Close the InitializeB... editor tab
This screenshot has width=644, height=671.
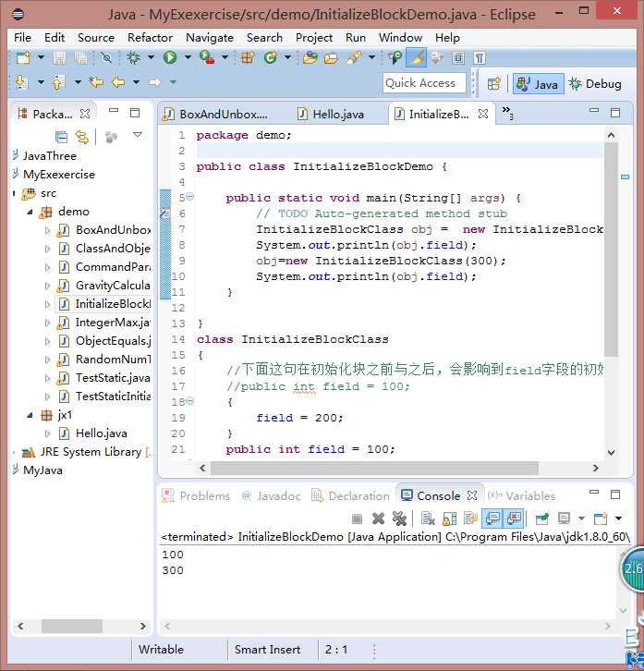[x=483, y=114]
